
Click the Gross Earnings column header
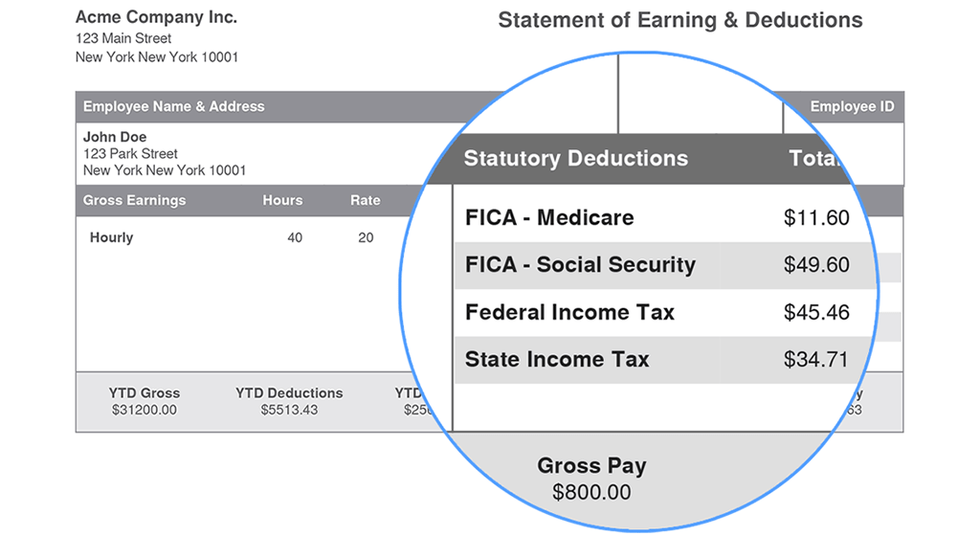click(x=134, y=201)
